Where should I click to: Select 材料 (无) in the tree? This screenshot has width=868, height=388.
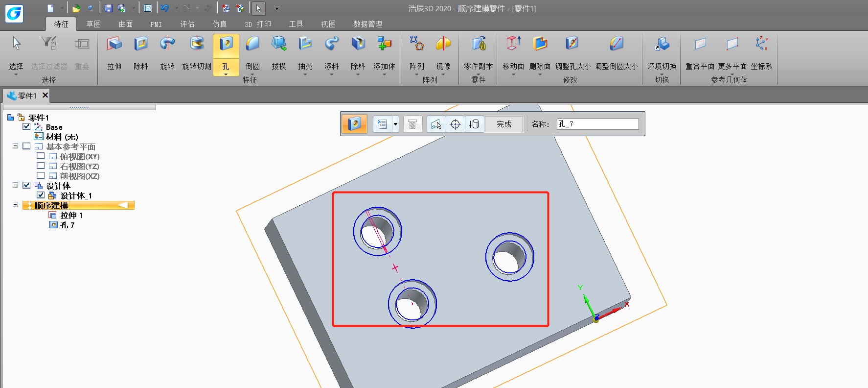[x=62, y=137]
